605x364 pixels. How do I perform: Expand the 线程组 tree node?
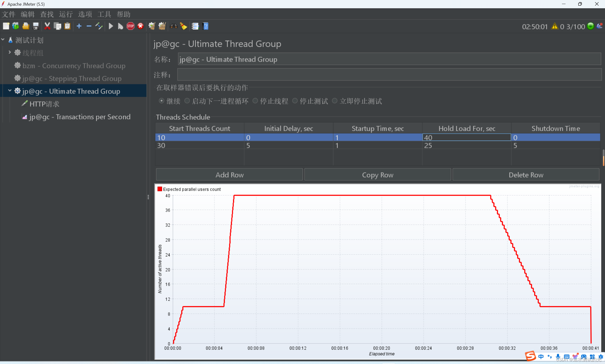click(x=9, y=52)
